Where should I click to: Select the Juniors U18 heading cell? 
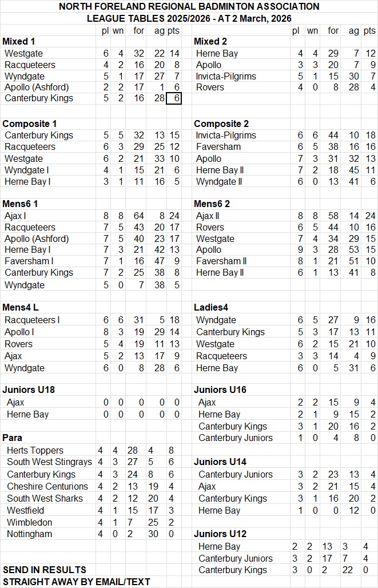29,390
